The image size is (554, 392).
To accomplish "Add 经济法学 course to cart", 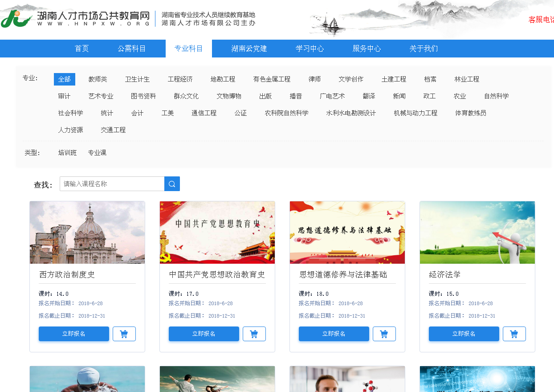I will (x=514, y=334).
